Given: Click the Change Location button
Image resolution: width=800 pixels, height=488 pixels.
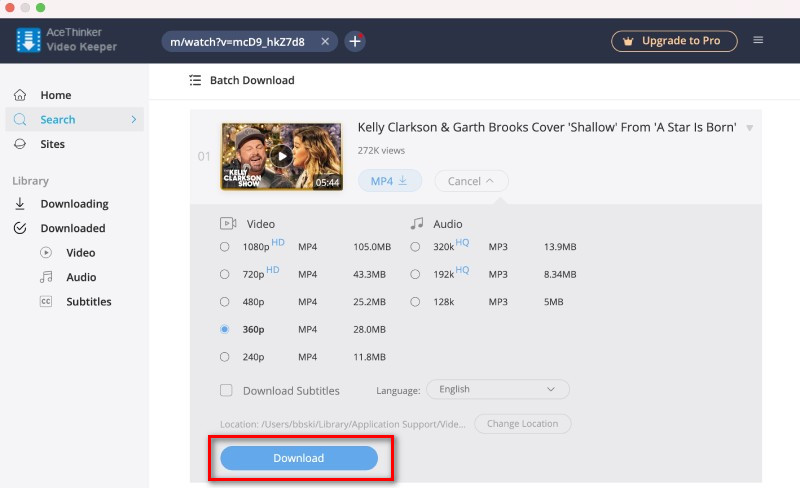Looking at the screenshot, I should click(x=522, y=424).
